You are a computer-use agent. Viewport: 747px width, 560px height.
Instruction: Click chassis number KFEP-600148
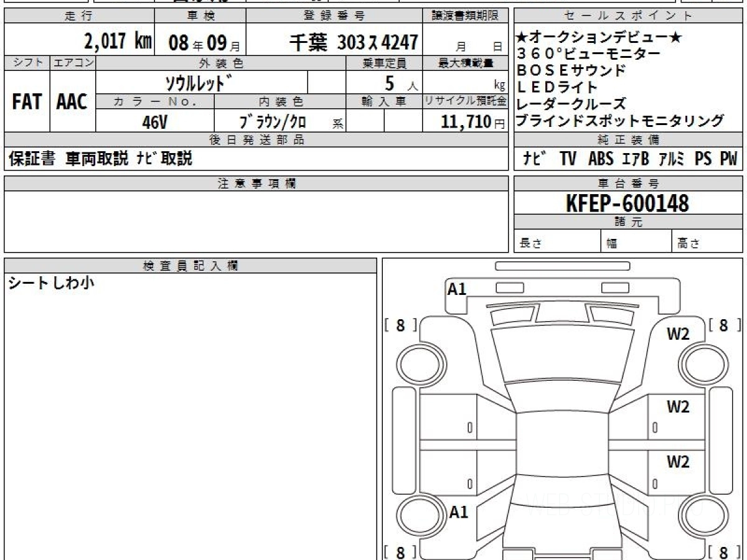627,203
